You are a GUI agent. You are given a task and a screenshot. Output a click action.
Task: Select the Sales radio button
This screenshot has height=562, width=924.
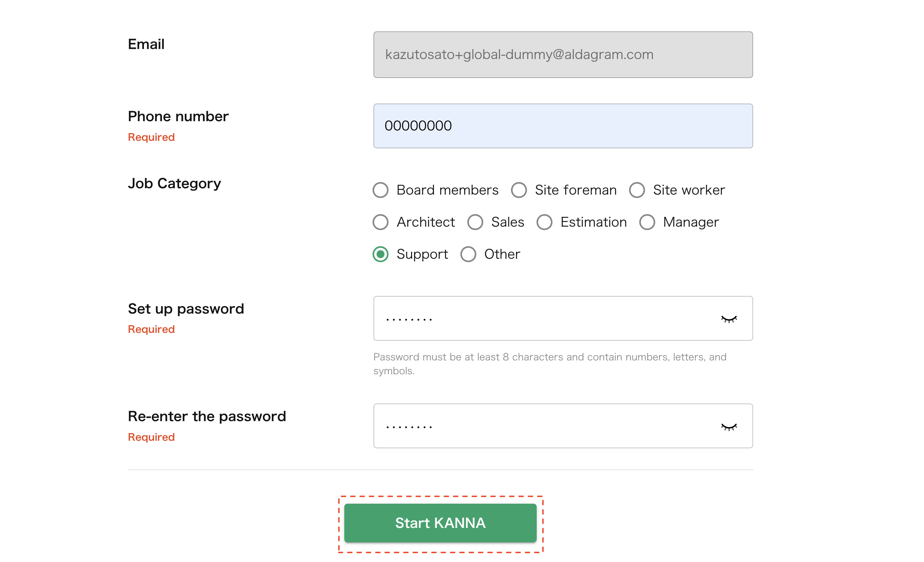pyautogui.click(x=475, y=222)
